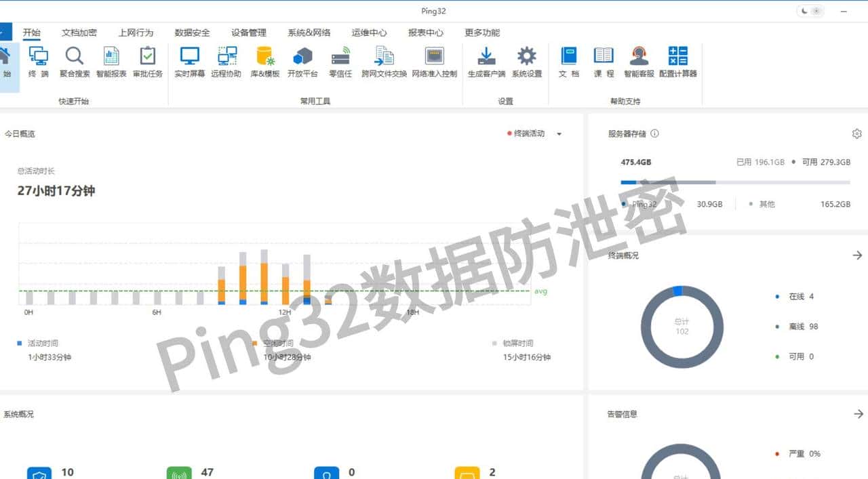Click the 活动时间 legend item
Viewport: 868px width, 479px height.
point(38,343)
